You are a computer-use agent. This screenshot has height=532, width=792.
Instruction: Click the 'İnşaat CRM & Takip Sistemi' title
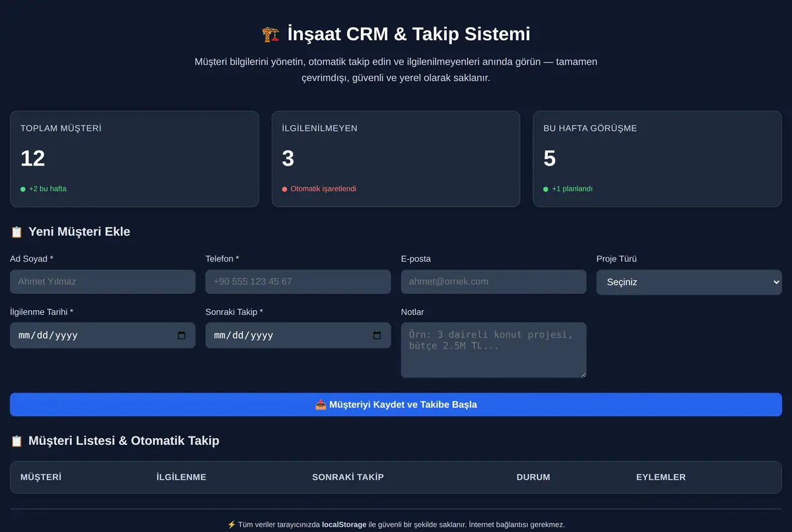pos(409,34)
